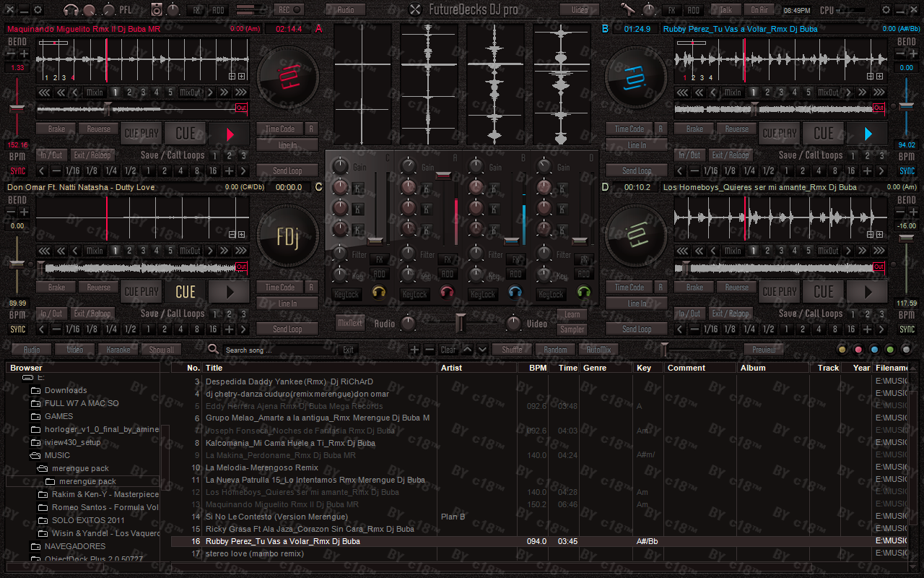
Task: Play deck B with blue play button
Action: tap(867, 134)
